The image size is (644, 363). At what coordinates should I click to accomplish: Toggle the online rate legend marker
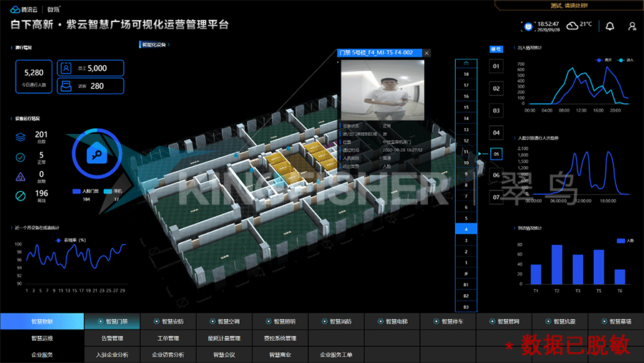click(x=59, y=241)
